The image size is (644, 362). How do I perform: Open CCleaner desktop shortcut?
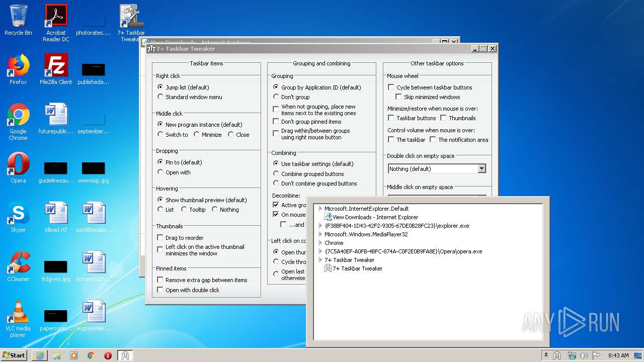(18, 266)
